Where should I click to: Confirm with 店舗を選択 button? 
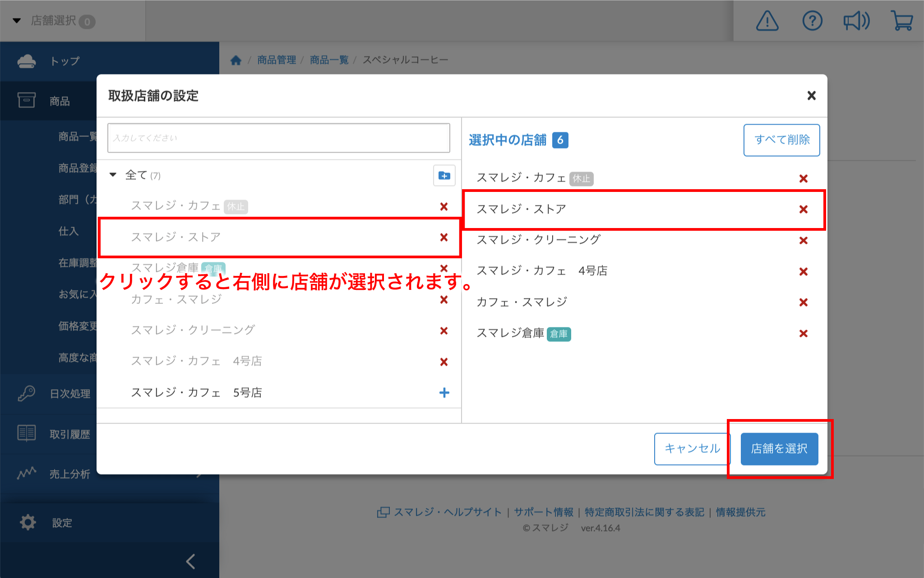point(779,448)
